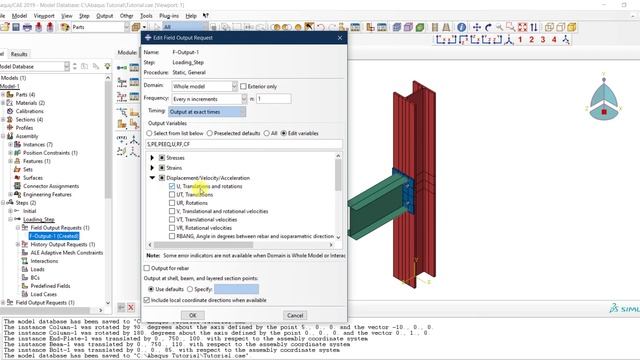Open the Model menu
The width and height of the screenshot is (640, 360).
(19, 16)
